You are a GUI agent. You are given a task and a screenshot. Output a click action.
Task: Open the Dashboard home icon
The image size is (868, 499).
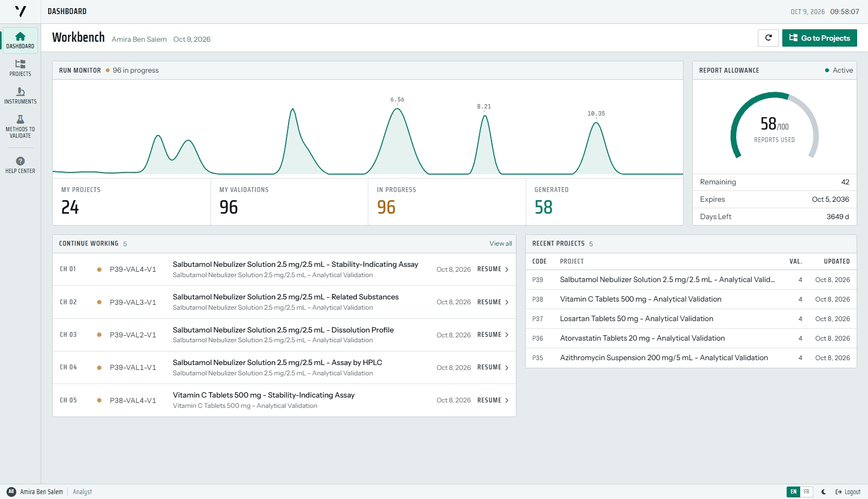20,36
